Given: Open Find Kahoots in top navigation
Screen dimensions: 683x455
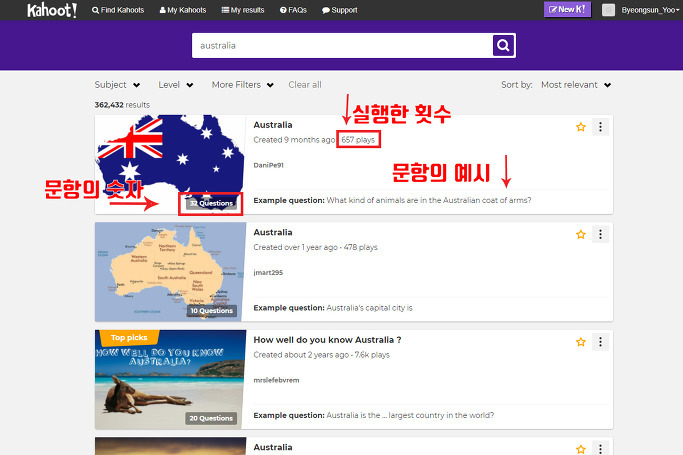Looking at the screenshot, I should tap(118, 10).
